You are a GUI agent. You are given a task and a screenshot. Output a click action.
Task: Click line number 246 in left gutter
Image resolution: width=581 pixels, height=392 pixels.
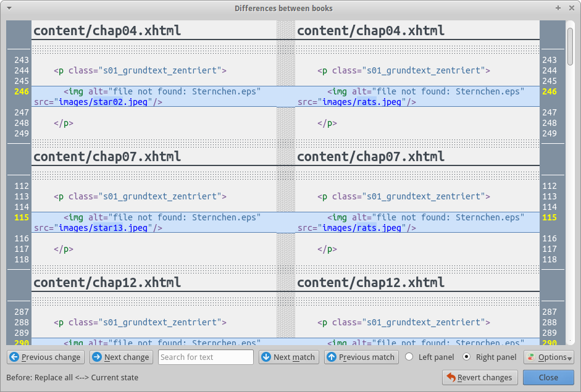click(22, 92)
